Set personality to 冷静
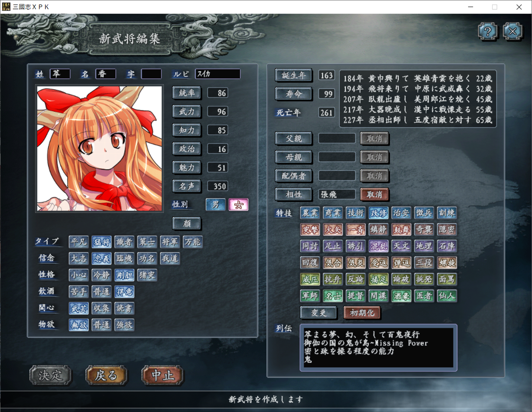532x412 pixels. [102, 275]
